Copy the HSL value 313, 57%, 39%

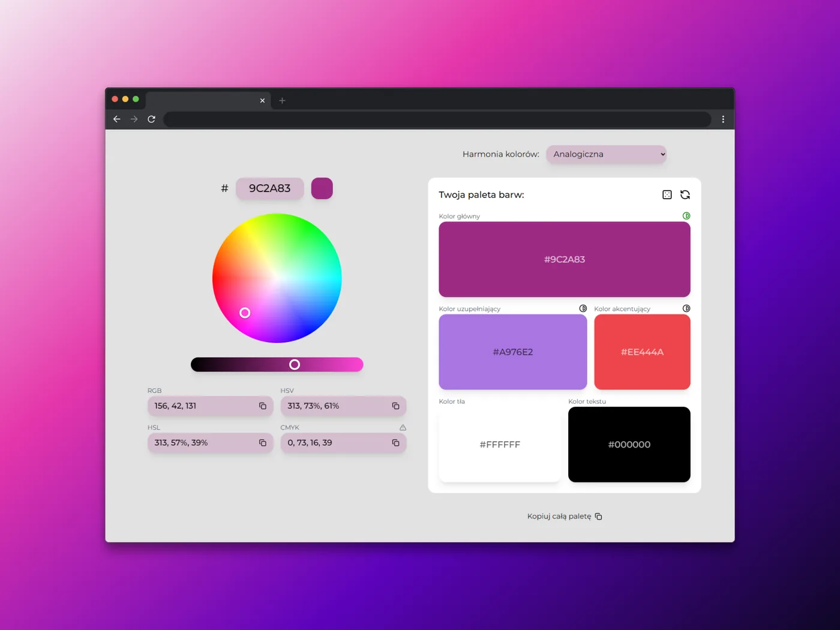(263, 443)
